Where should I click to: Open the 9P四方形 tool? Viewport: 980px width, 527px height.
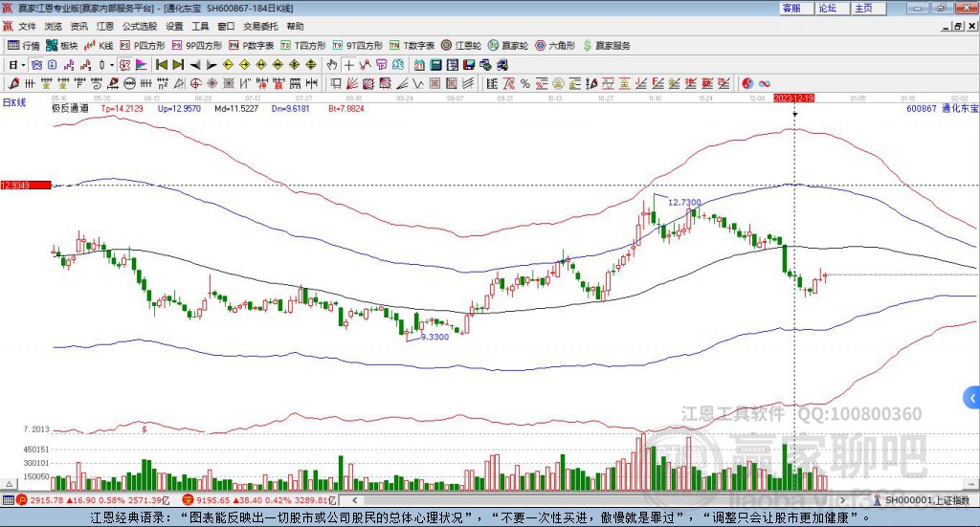point(197,46)
